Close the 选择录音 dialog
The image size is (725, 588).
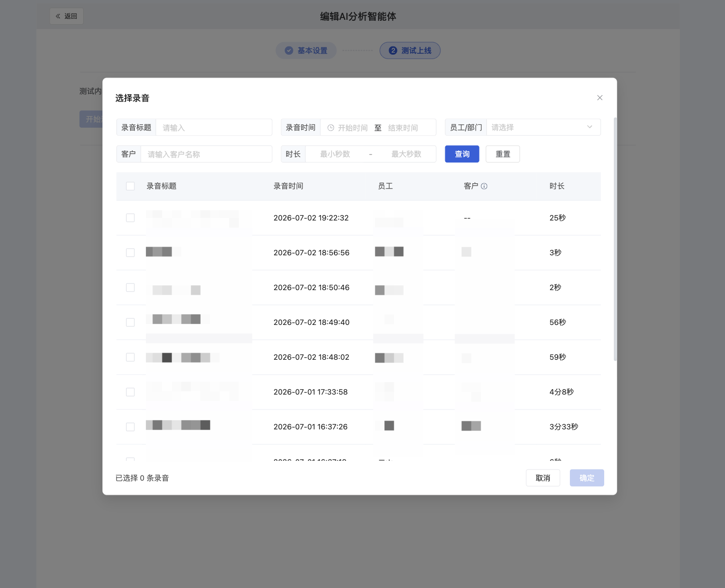pyautogui.click(x=600, y=98)
